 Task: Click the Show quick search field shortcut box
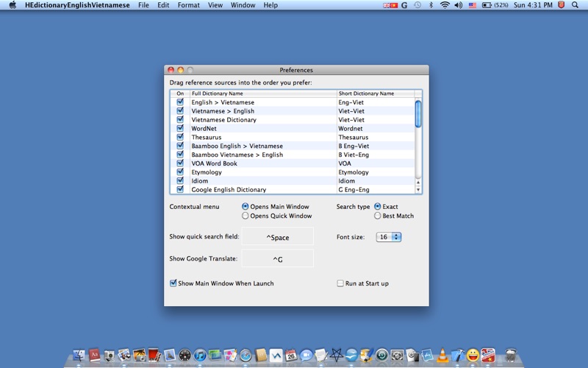point(278,237)
